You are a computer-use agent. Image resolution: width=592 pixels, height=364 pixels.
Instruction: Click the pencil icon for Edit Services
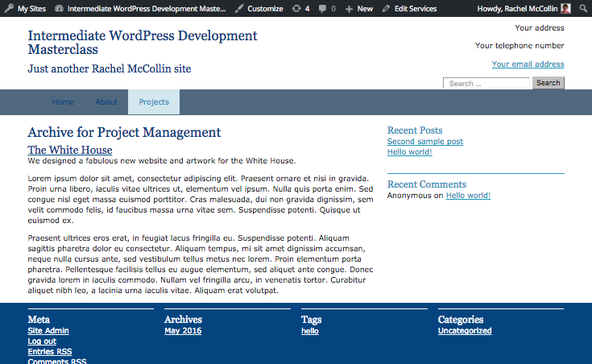tap(386, 8)
